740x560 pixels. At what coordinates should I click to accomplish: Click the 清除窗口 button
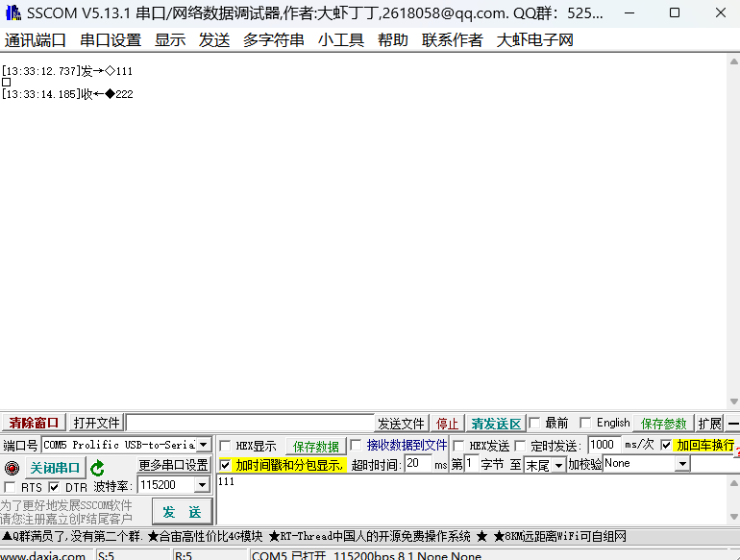click(x=34, y=424)
